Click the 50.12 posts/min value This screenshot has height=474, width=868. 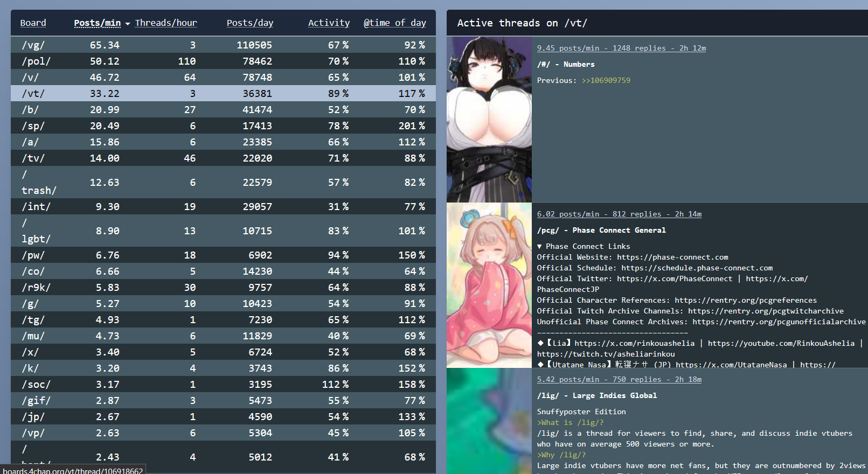(x=105, y=61)
